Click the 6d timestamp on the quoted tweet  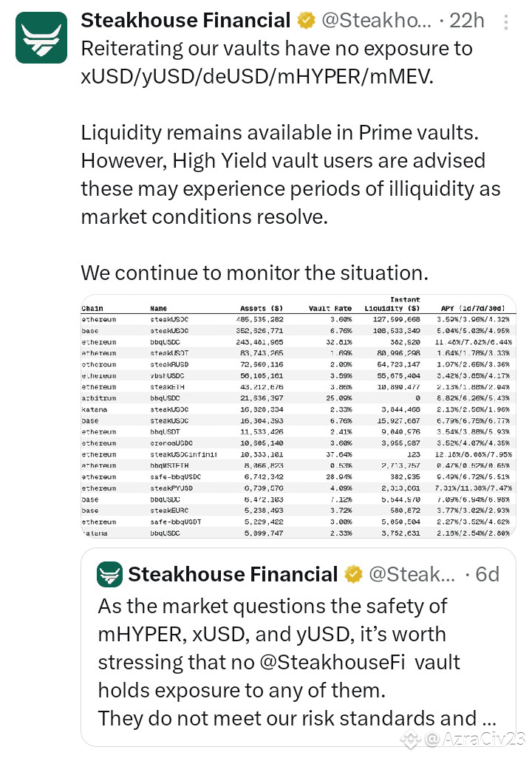pos(487,574)
